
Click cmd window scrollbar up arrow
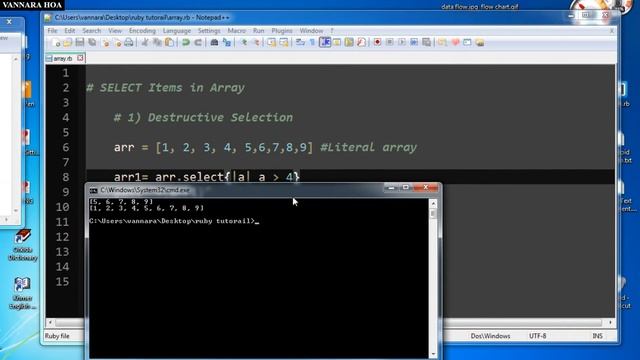tap(433, 203)
